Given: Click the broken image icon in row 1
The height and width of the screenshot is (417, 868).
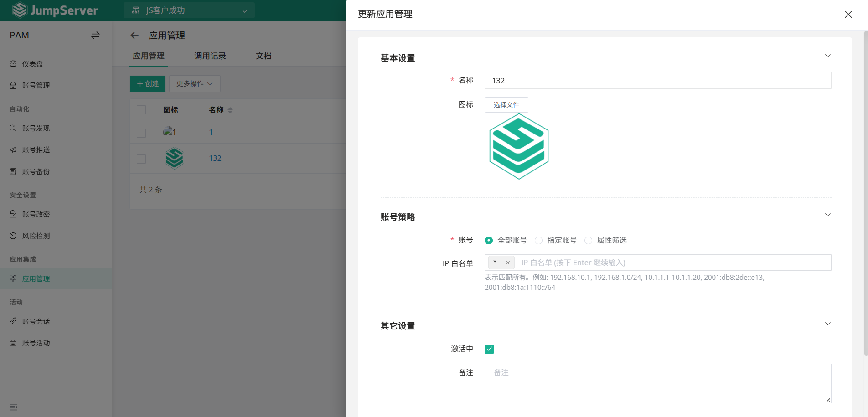Looking at the screenshot, I should click(x=170, y=131).
